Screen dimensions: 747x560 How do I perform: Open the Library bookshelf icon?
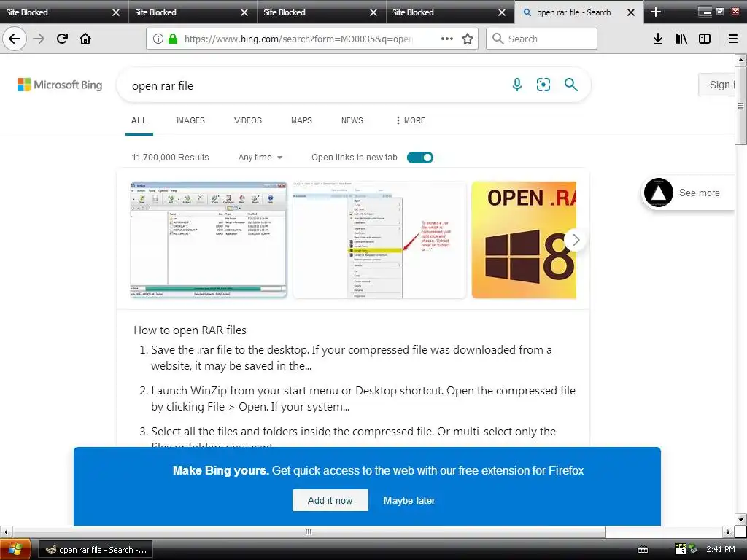pyautogui.click(x=681, y=39)
